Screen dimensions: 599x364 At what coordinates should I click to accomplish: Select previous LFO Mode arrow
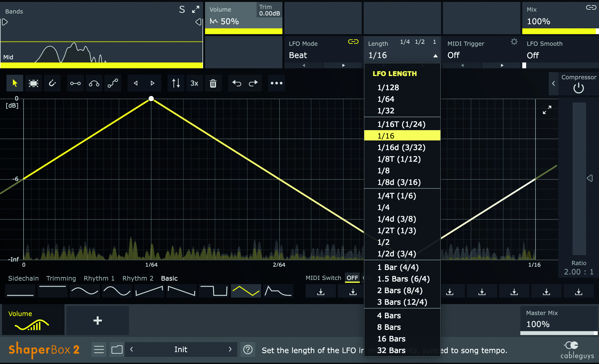pyautogui.click(x=304, y=65)
